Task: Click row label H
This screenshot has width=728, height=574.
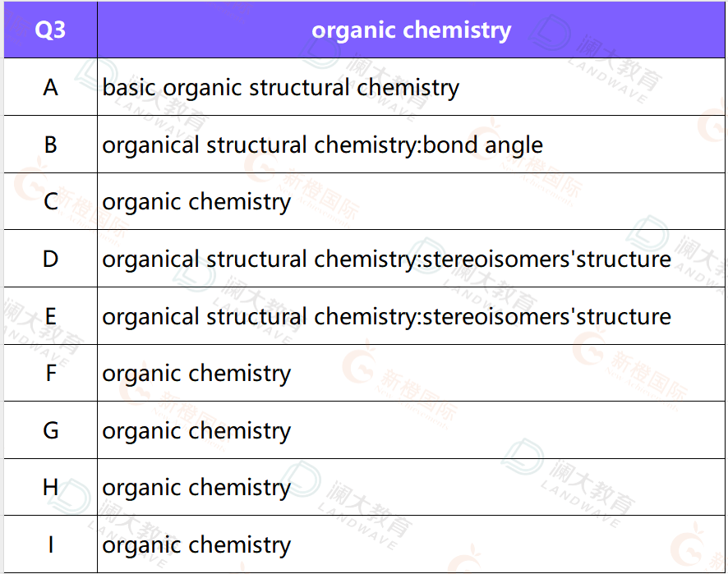Action: click(x=51, y=487)
